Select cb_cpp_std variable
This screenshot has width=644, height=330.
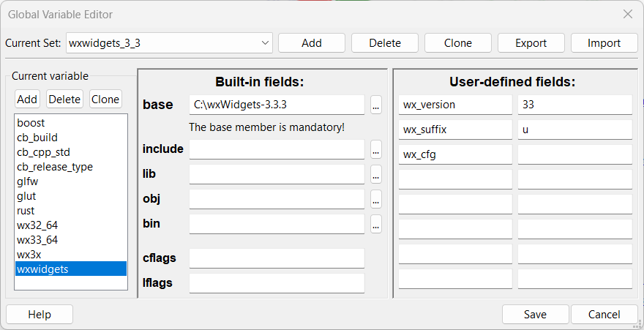coord(71,152)
